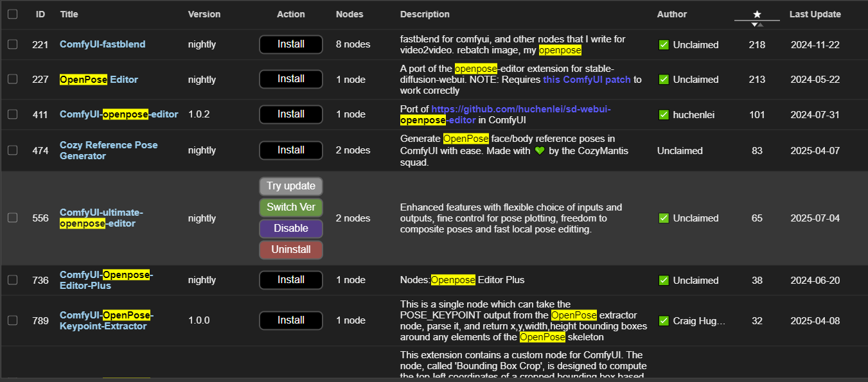Click 'Nodes:Openpose Editor Plus' description

coord(463,280)
